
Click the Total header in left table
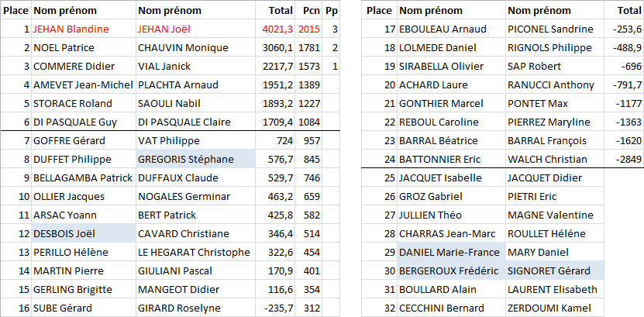click(280, 10)
